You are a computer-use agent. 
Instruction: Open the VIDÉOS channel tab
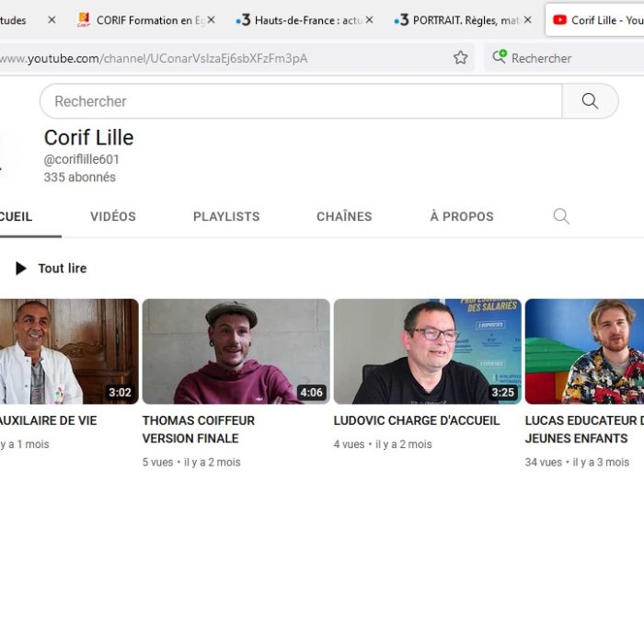113,216
